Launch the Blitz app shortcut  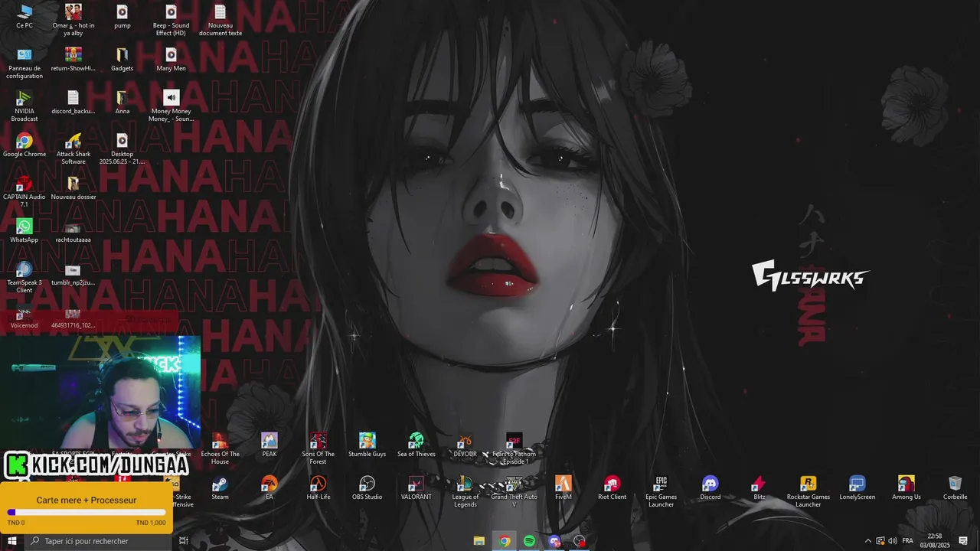759,488
